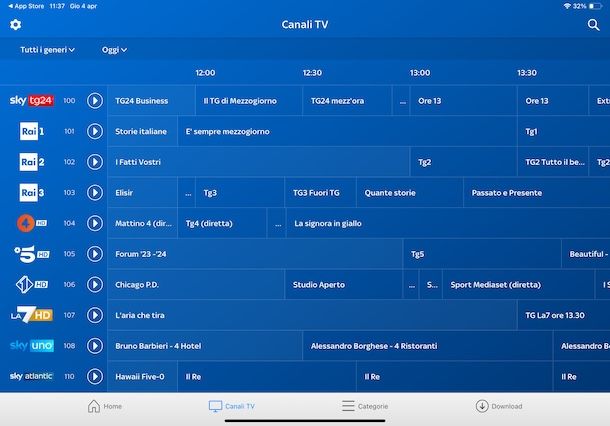This screenshot has width=610, height=426.
Task: Open Storie italiane on Rai 1
Action: [x=142, y=131]
